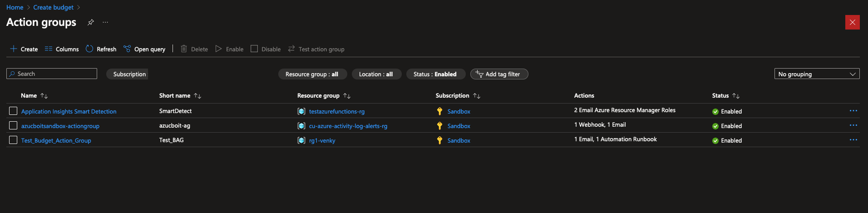868x213 pixels.
Task: Open the Status : Enabled filter
Action: [435, 74]
